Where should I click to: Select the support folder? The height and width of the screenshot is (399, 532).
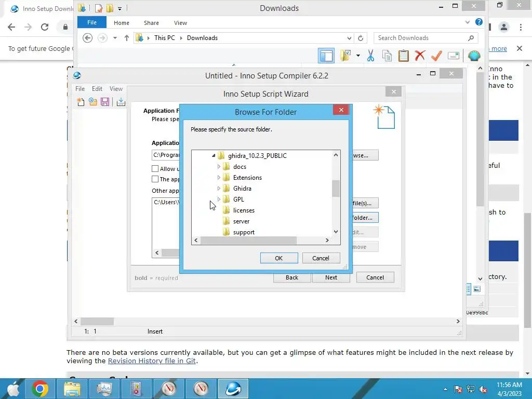tap(244, 232)
